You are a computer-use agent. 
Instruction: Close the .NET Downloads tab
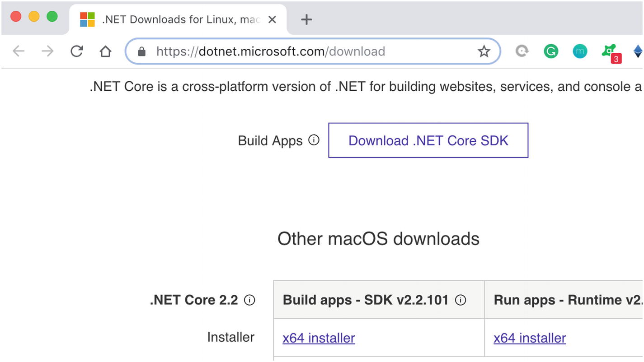(x=272, y=19)
